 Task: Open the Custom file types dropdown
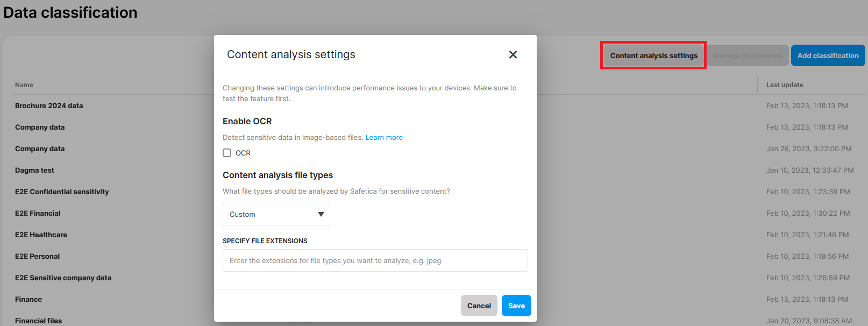click(276, 214)
